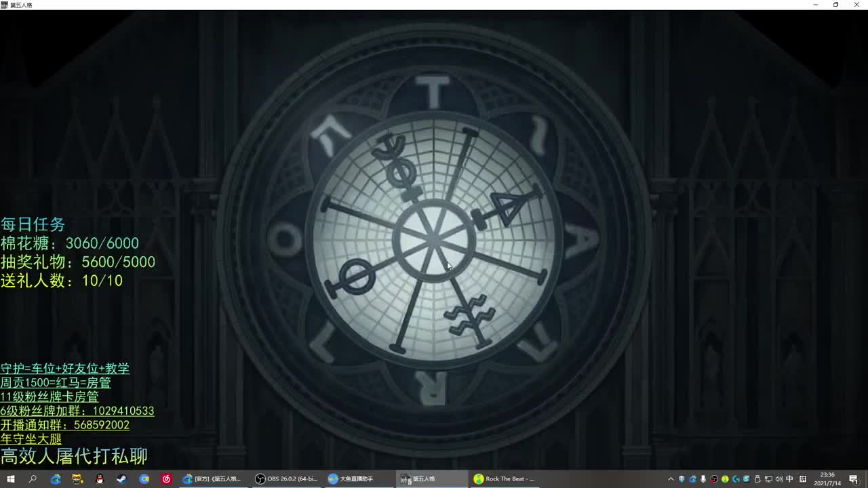The image size is (868, 488).
Task: Restore down the 第五人格 game window
Action: [x=835, y=5]
